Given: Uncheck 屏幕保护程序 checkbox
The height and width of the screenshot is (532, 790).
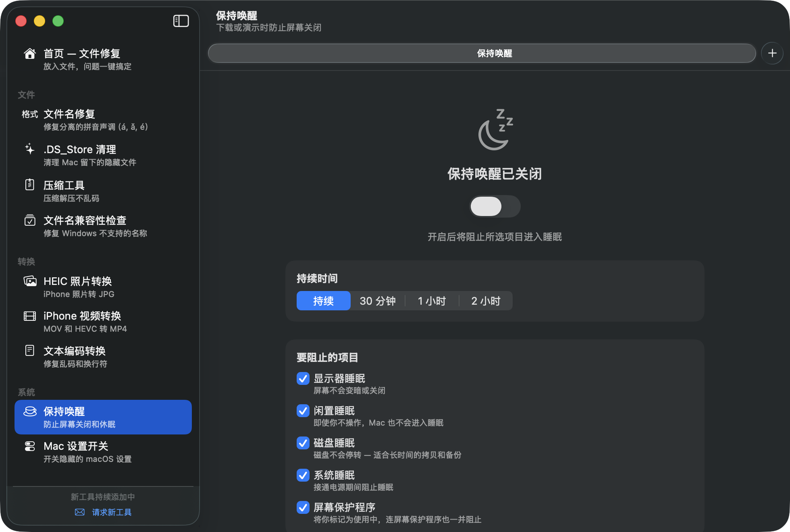Looking at the screenshot, I should tap(303, 507).
